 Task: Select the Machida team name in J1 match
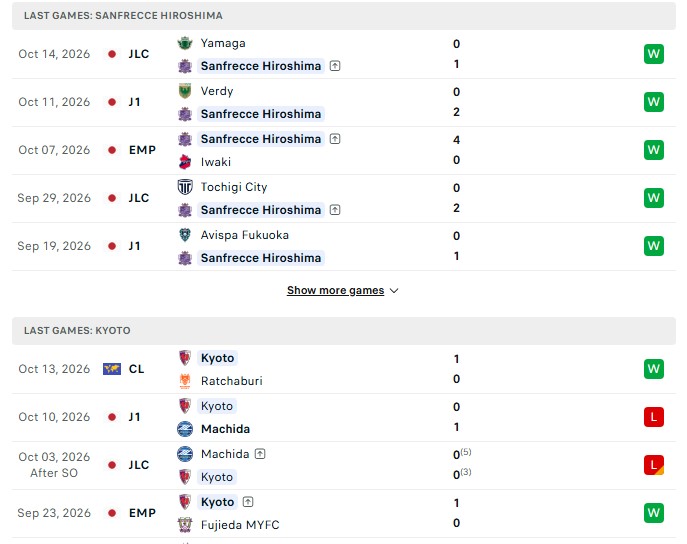coord(225,429)
